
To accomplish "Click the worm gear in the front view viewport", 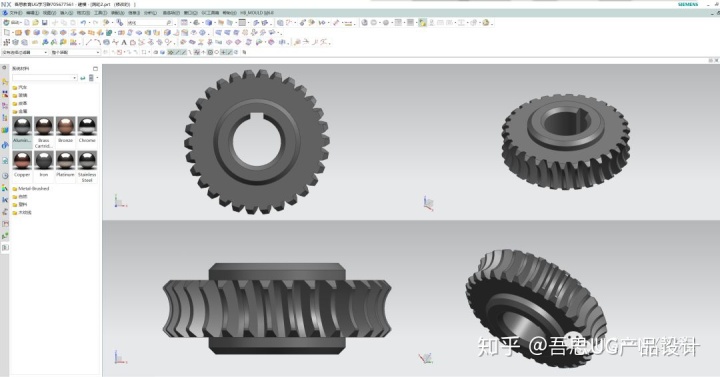I will click(277, 308).
